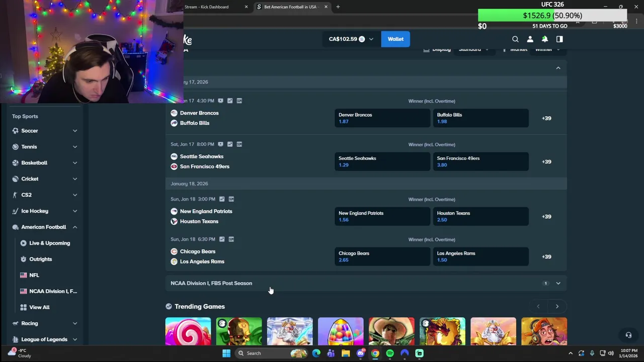The height and width of the screenshot is (362, 644).
Task: Open the search magnifier icon in header
Action: pyautogui.click(x=515, y=39)
